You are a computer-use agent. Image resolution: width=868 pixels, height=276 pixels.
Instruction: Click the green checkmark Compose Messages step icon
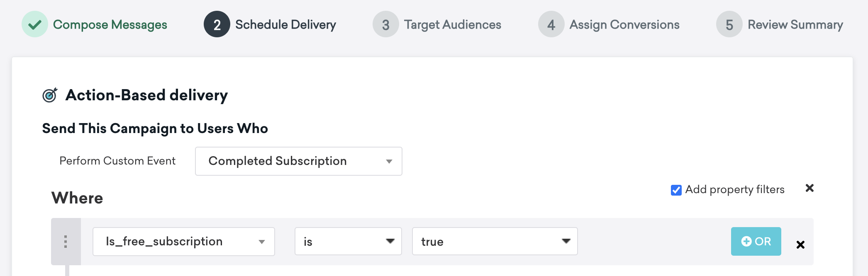click(35, 24)
